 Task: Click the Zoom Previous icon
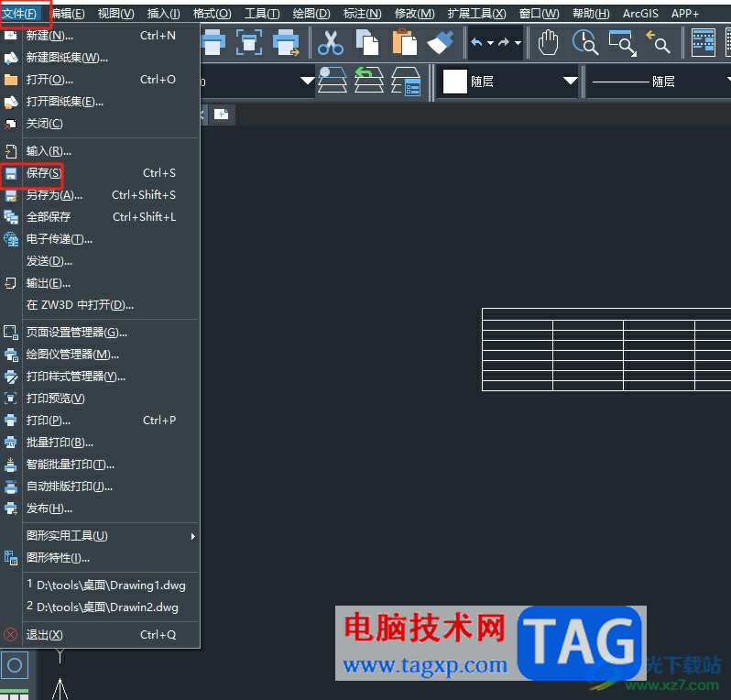[x=658, y=43]
